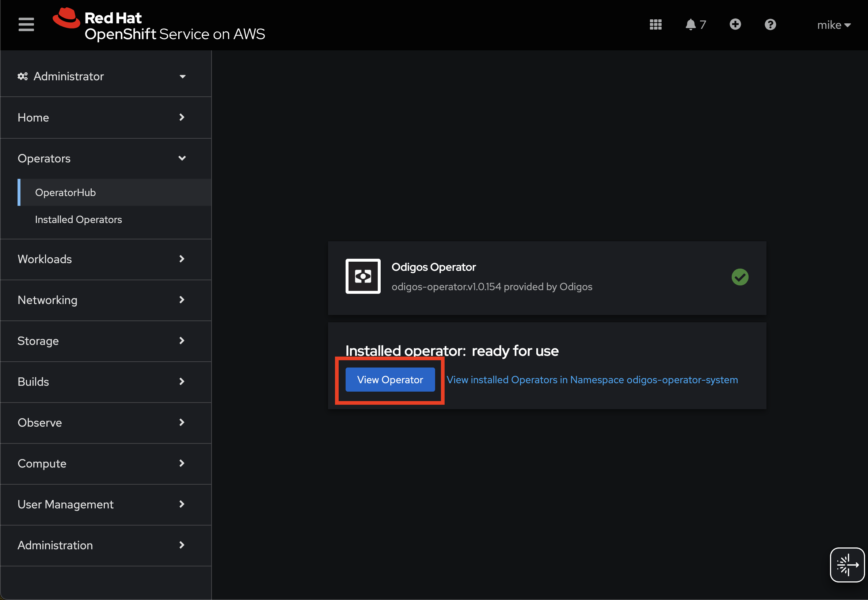Click the View Operator button
This screenshot has width=868, height=600.
(x=390, y=380)
